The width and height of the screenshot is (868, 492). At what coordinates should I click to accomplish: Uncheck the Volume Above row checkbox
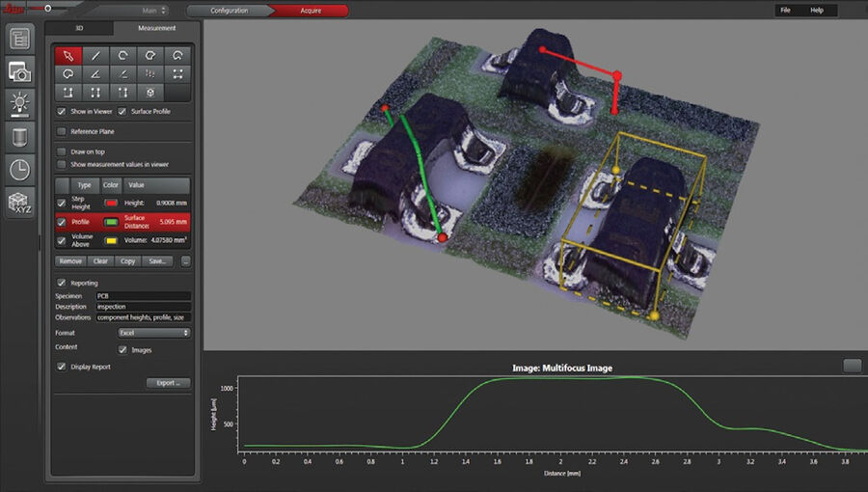[62, 241]
